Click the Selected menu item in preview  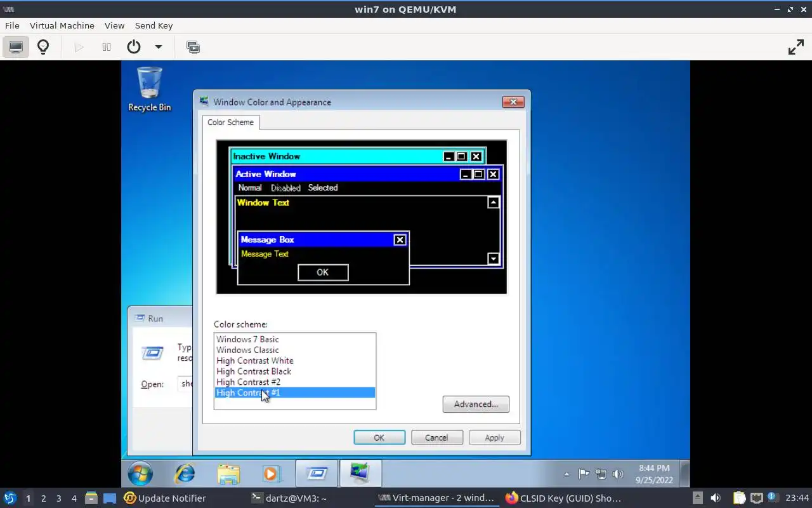tap(323, 188)
